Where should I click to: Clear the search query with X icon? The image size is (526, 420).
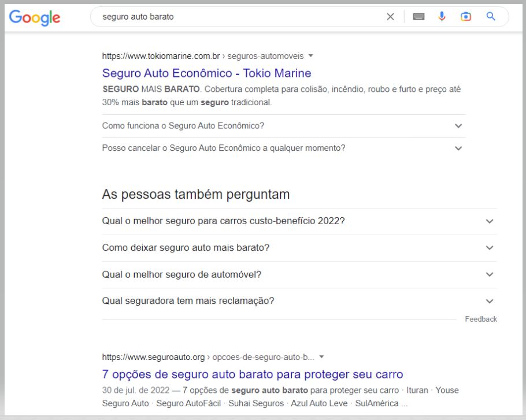(390, 16)
